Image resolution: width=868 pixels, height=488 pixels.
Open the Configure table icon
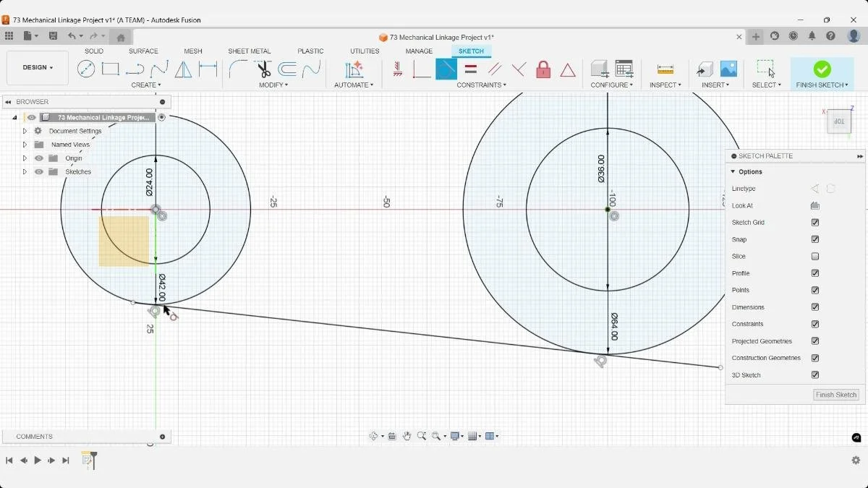tap(624, 69)
